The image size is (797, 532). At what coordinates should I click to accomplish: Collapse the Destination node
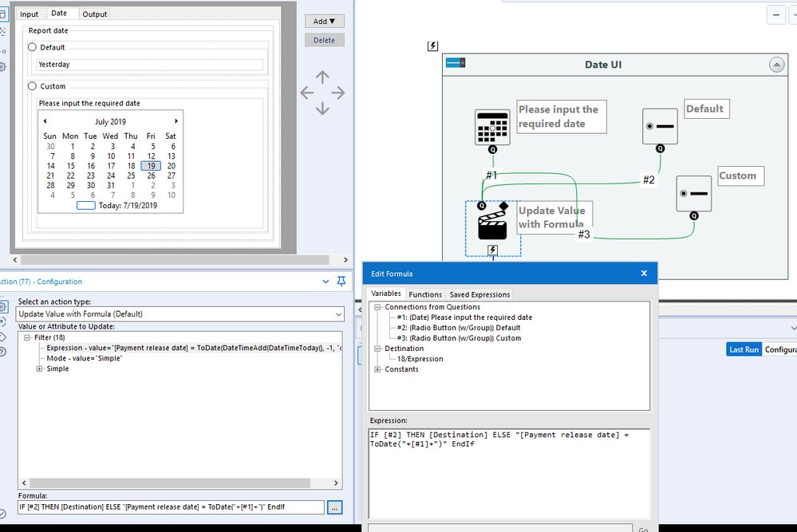[x=377, y=349]
